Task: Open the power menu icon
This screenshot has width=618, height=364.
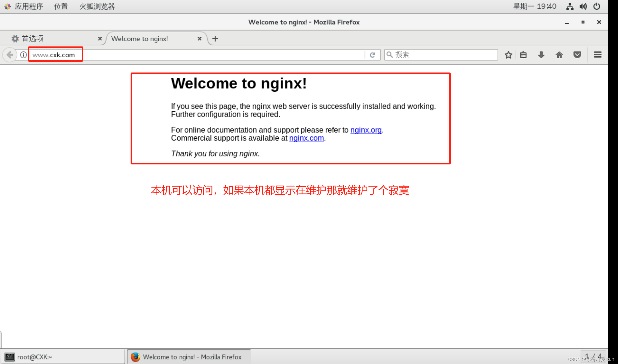Action: click(597, 6)
